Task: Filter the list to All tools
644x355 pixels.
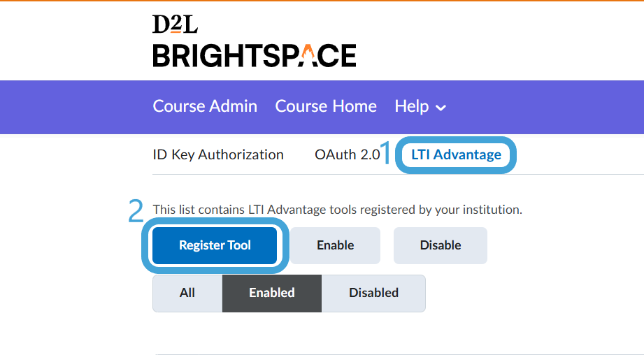Action: click(187, 293)
